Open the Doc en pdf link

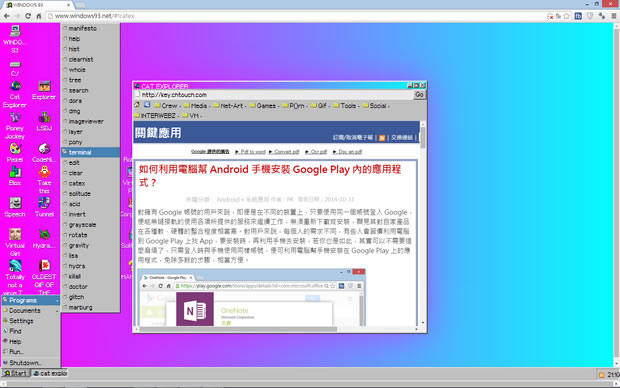coord(347,151)
